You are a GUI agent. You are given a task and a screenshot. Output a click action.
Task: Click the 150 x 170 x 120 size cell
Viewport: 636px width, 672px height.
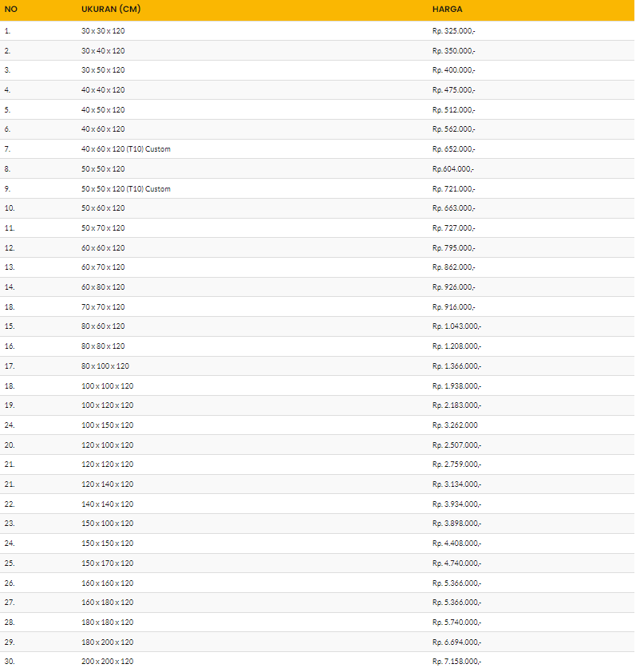coord(107,563)
